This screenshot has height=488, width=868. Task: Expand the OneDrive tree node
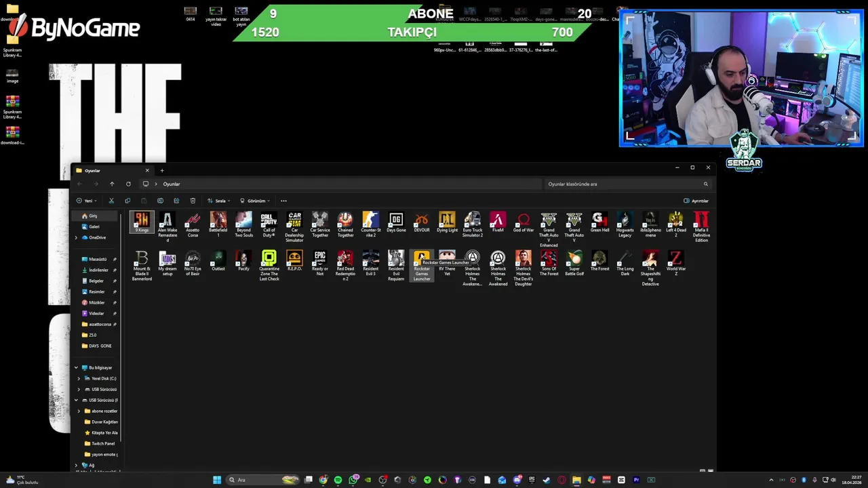click(76, 237)
